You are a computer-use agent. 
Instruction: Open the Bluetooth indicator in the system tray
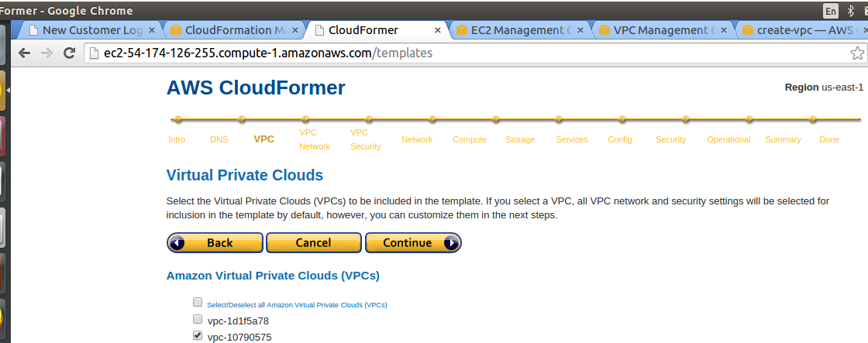tap(852, 11)
